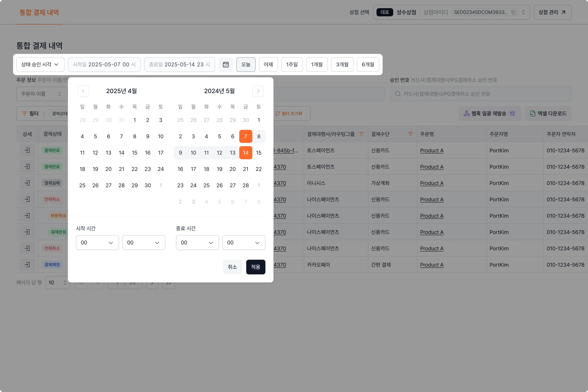
Task: Open the calendar date picker icon
Action: tap(225, 65)
